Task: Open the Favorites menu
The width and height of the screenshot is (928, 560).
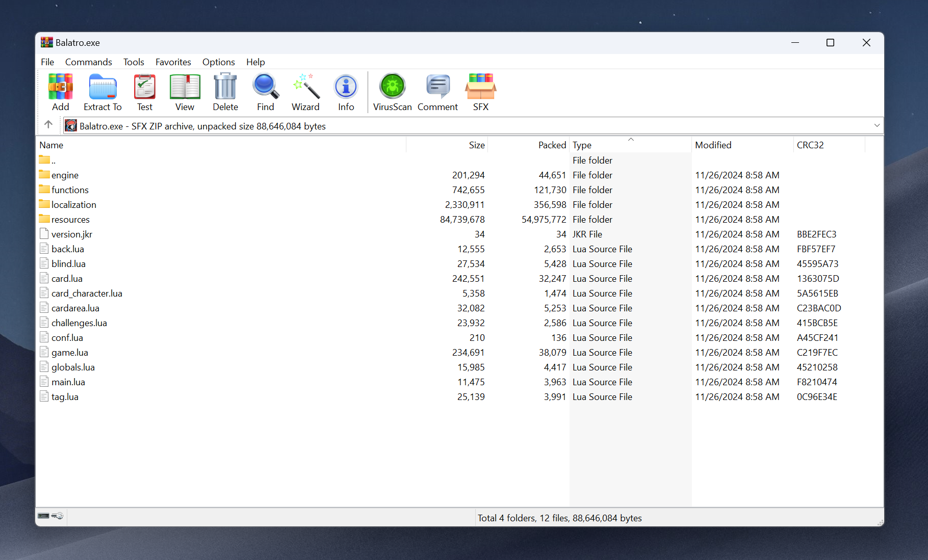Action: (173, 62)
